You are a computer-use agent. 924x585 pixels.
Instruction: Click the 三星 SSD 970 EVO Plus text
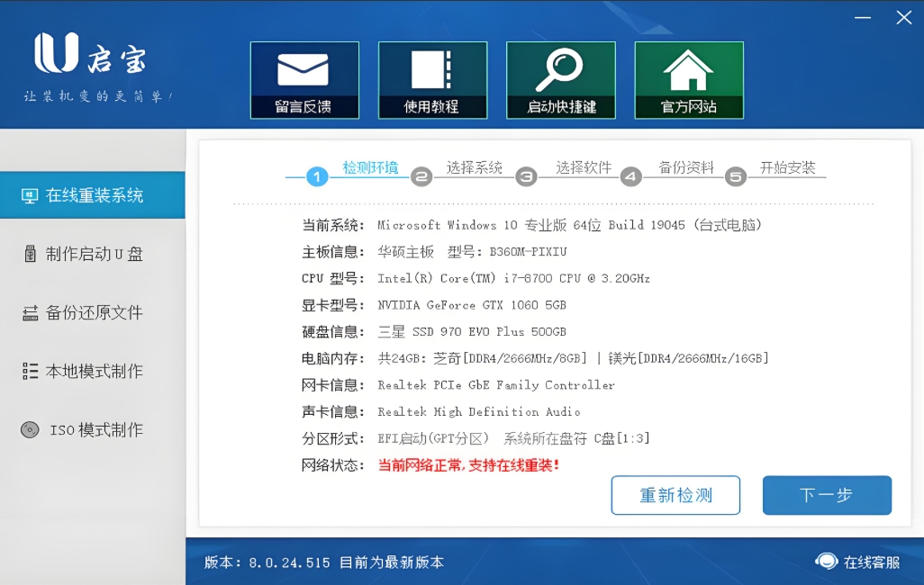pos(471,332)
